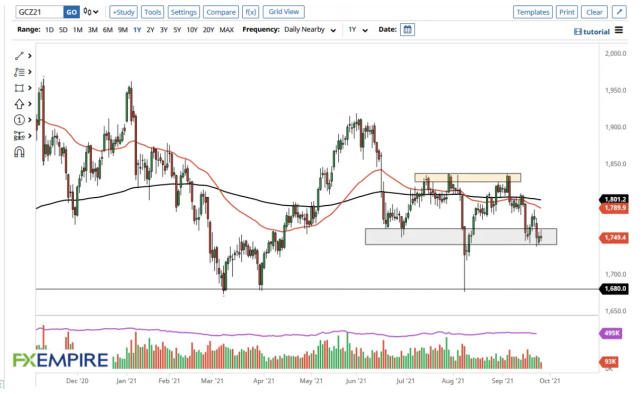Screen dimensions: 643x394
Task: Click the GO button
Action: [71, 12]
